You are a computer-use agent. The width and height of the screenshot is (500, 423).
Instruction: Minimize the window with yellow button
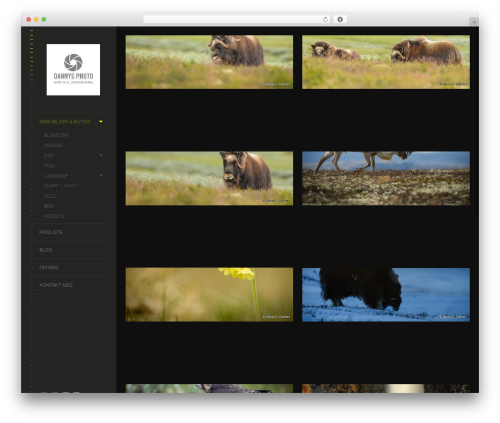click(x=36, y=19)
